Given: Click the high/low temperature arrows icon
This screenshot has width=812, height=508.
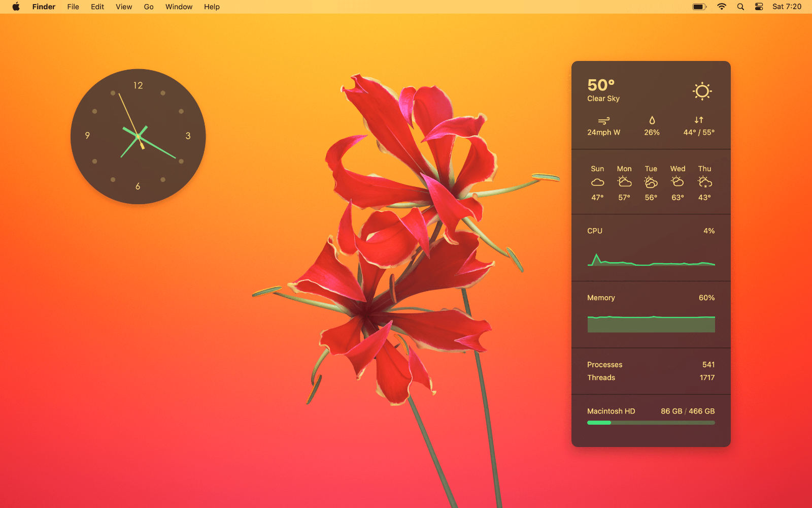Looking at the screenshot, I should pyautogui.click(x=699, y=120).
